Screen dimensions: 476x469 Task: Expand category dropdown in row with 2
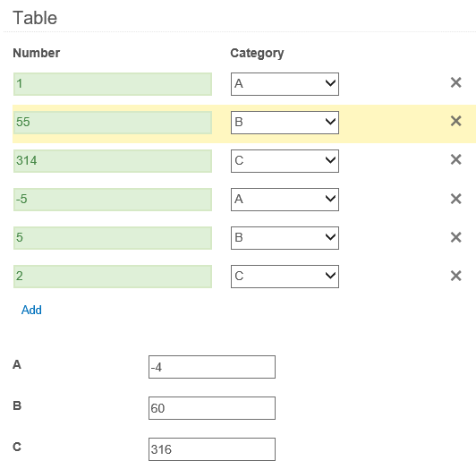[285, 277]
